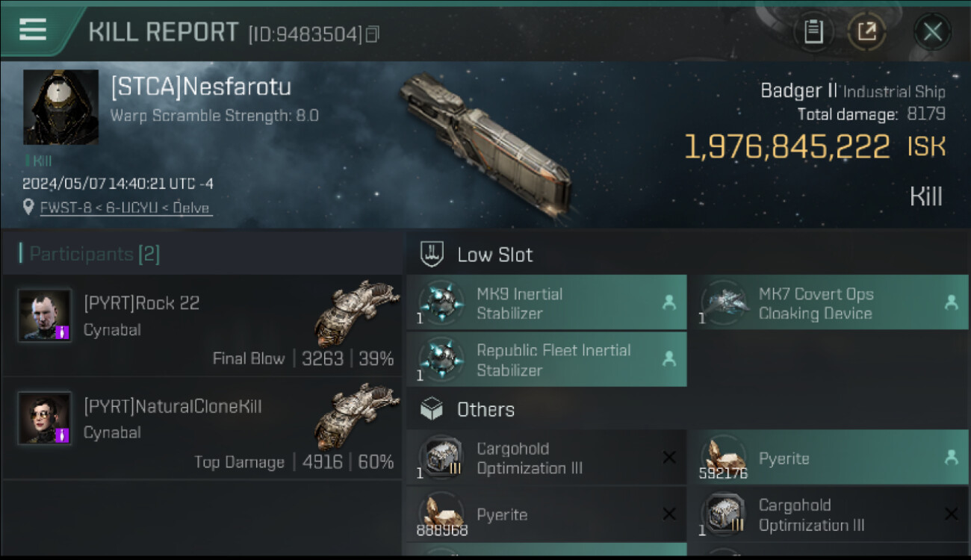
Task: Select the Pyerite 592176 stack
Action: (x=828, y=458)
